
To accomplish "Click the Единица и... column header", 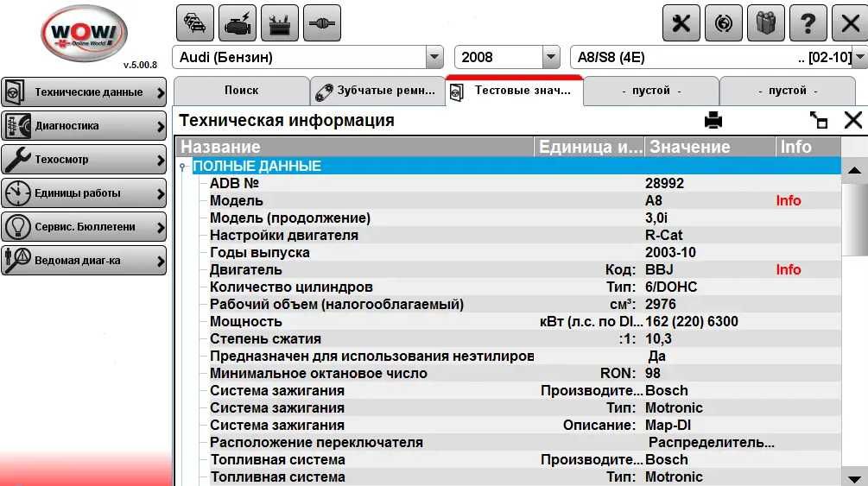I will pos(589,147).
